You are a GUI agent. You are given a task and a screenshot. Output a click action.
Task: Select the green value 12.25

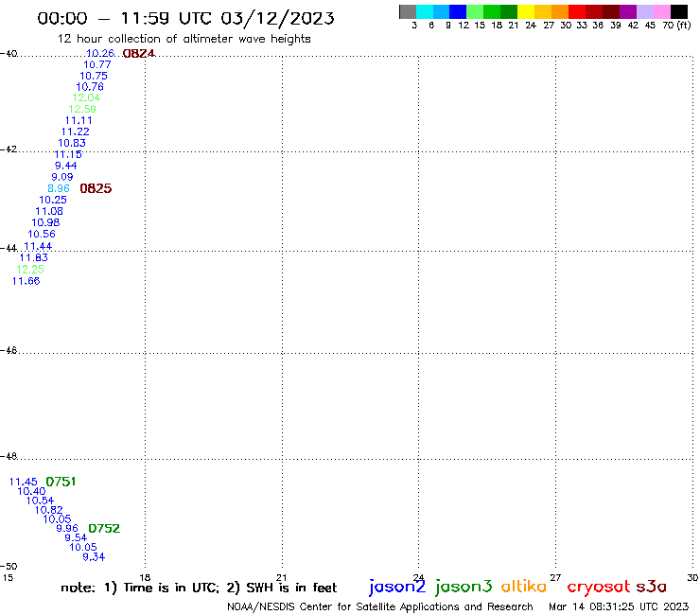(x=30, y=270)
